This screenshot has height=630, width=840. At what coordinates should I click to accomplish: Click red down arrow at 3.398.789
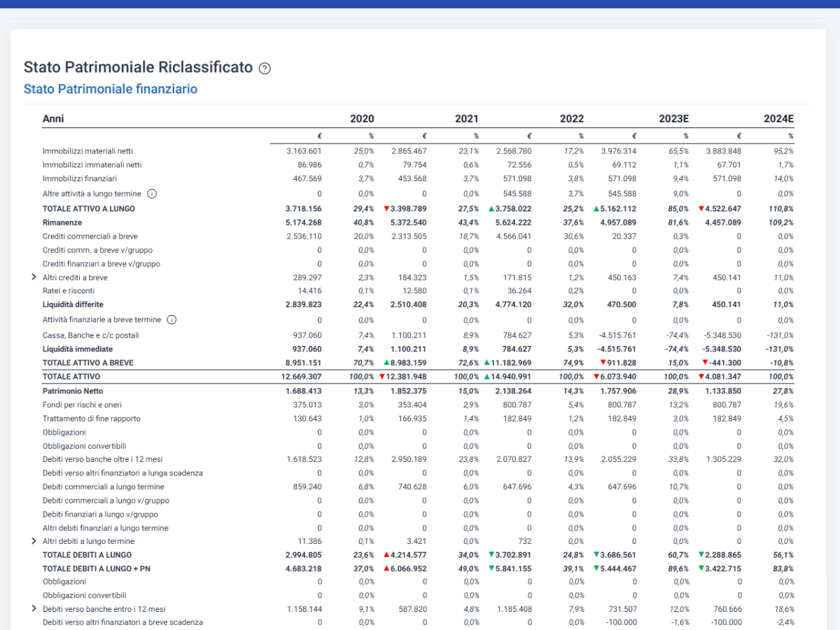[x=386, y=209]
